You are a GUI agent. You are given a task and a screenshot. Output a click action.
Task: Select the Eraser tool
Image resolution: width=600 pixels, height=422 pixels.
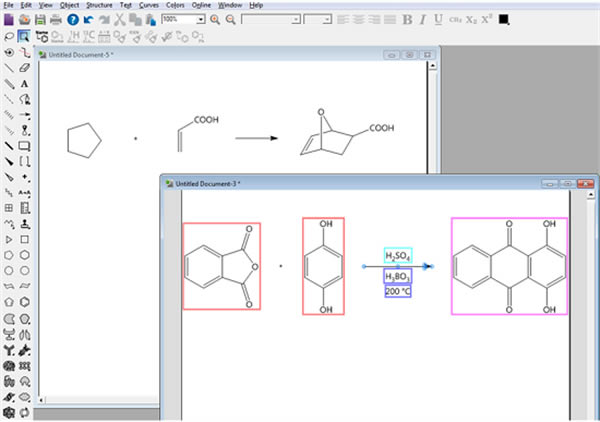[24, 68]
